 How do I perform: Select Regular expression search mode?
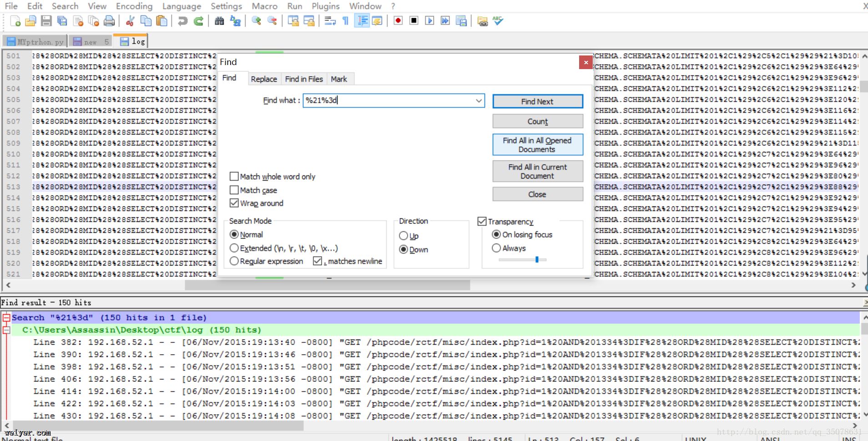[267, 261]
